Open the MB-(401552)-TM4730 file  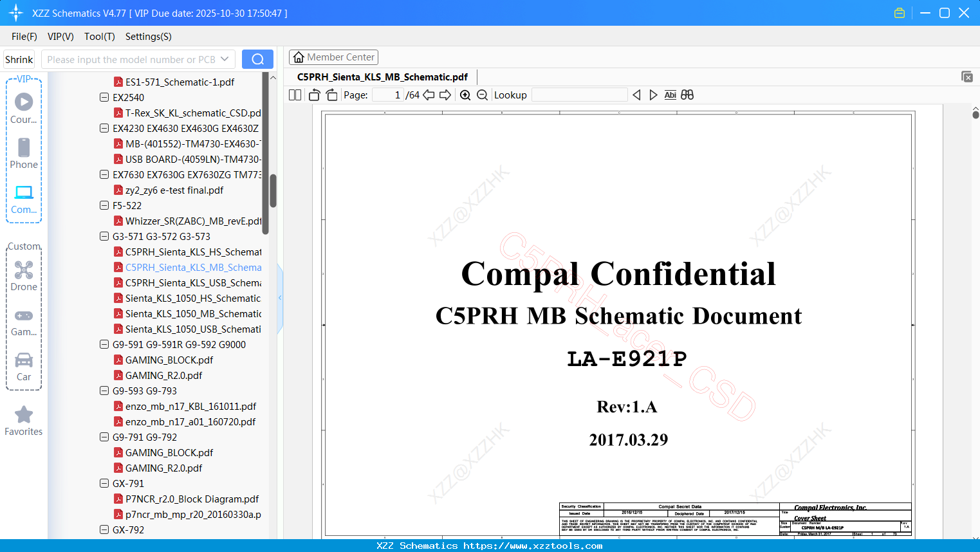coord(187,144)
